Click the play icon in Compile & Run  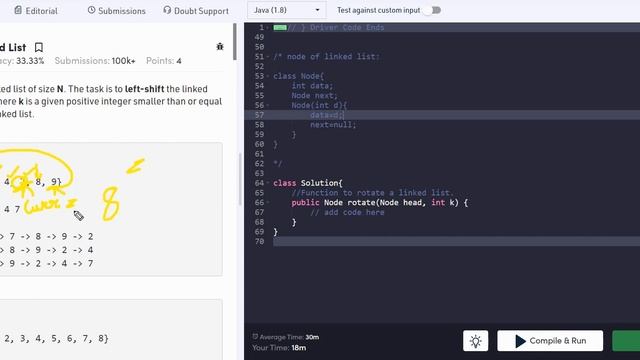(520, 341)
